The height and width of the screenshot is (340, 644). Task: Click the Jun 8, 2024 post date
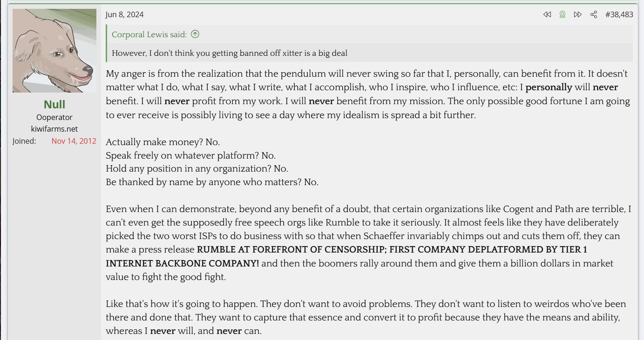pyautogui.click(x=124, y=14)
